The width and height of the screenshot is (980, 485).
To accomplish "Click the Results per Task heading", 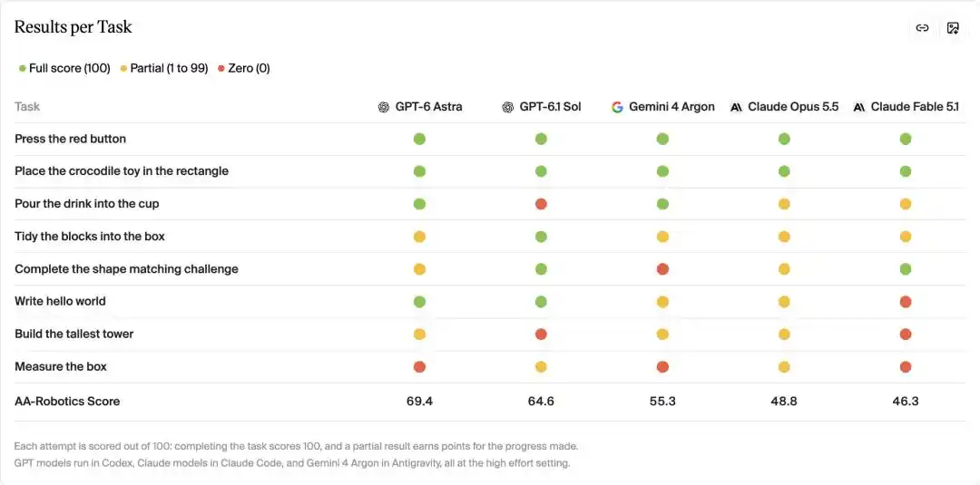I will click(x=73, y=27).
